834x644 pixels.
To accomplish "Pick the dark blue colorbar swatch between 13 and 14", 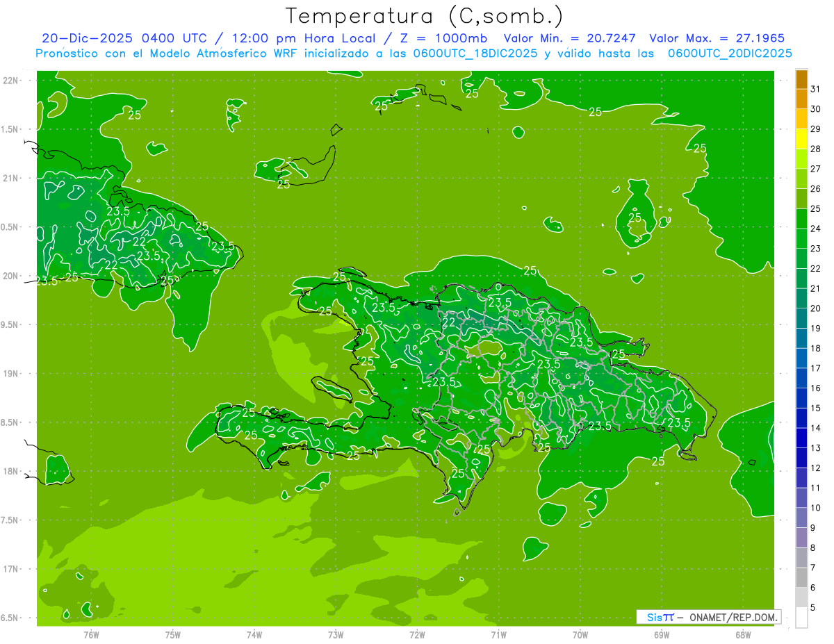I will [801, 438].
